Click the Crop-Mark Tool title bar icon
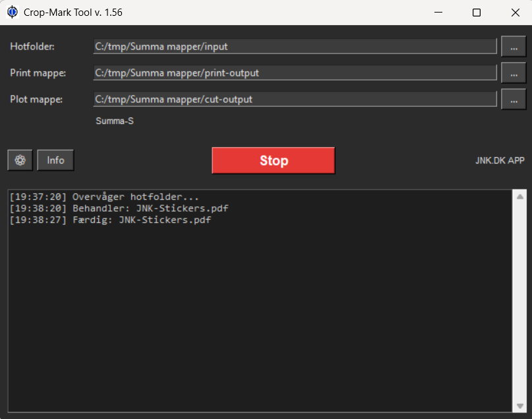This screenshot has width=532, height=419. [12, 12]
